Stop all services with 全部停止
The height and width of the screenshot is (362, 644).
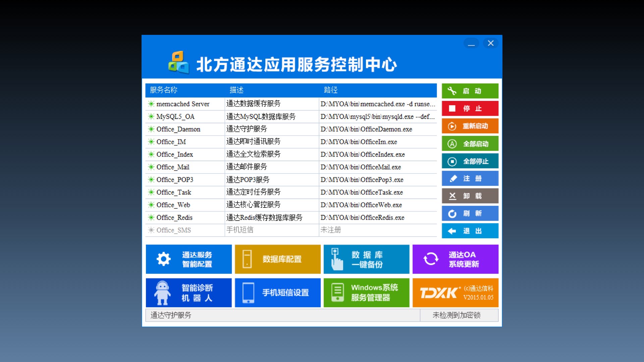coord(470,161)
